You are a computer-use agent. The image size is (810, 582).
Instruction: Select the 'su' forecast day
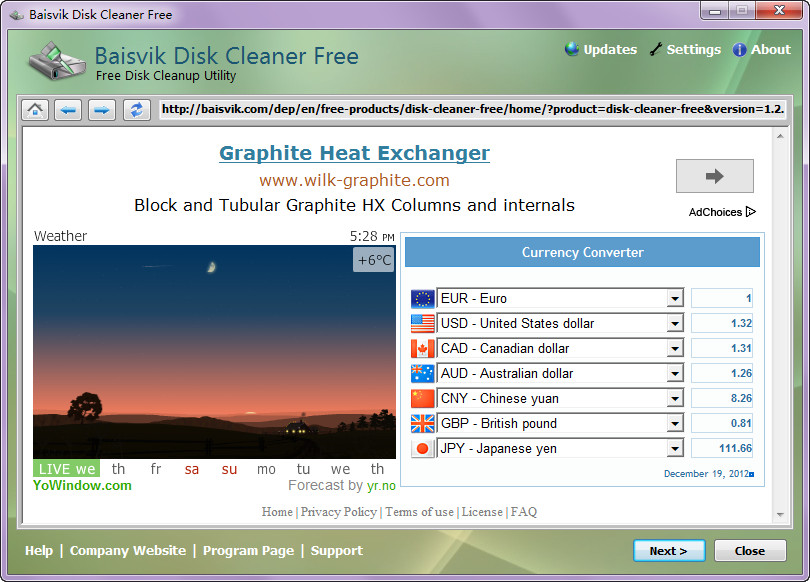pyautogui.click(x=229, y=469)
